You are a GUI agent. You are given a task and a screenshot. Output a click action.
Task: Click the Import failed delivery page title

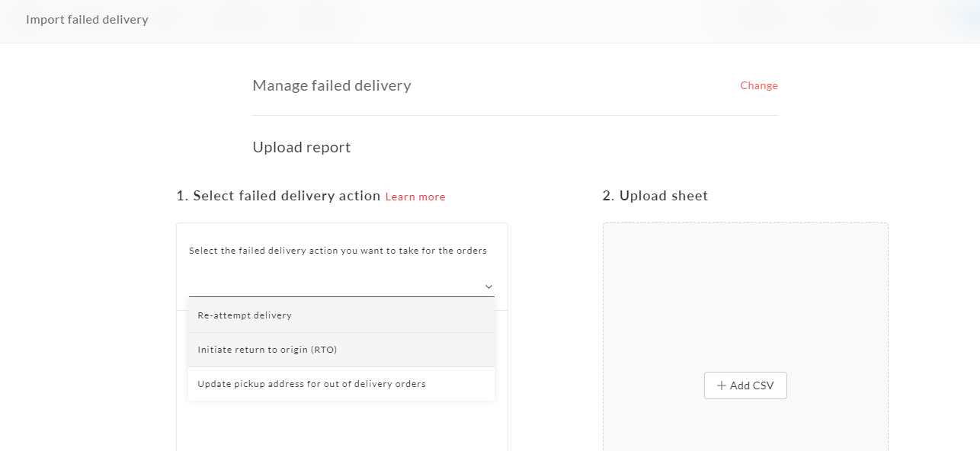(x=87, y=20)
